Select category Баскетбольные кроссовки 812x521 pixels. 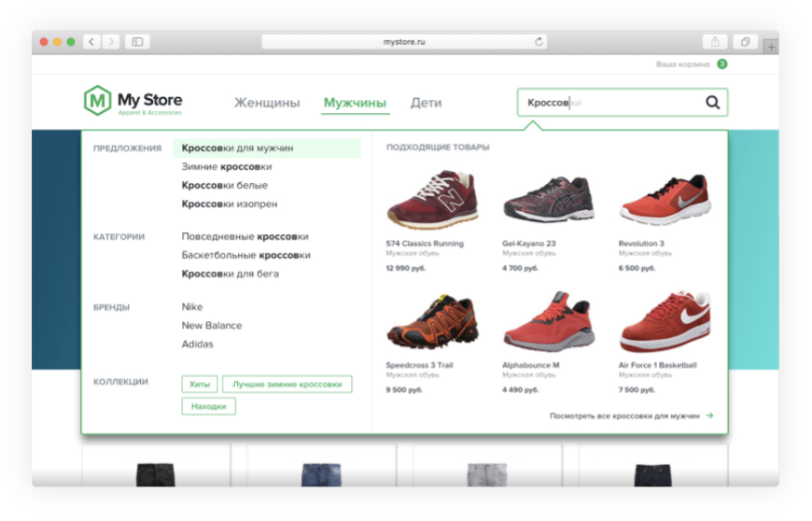(x=245, y=255)
